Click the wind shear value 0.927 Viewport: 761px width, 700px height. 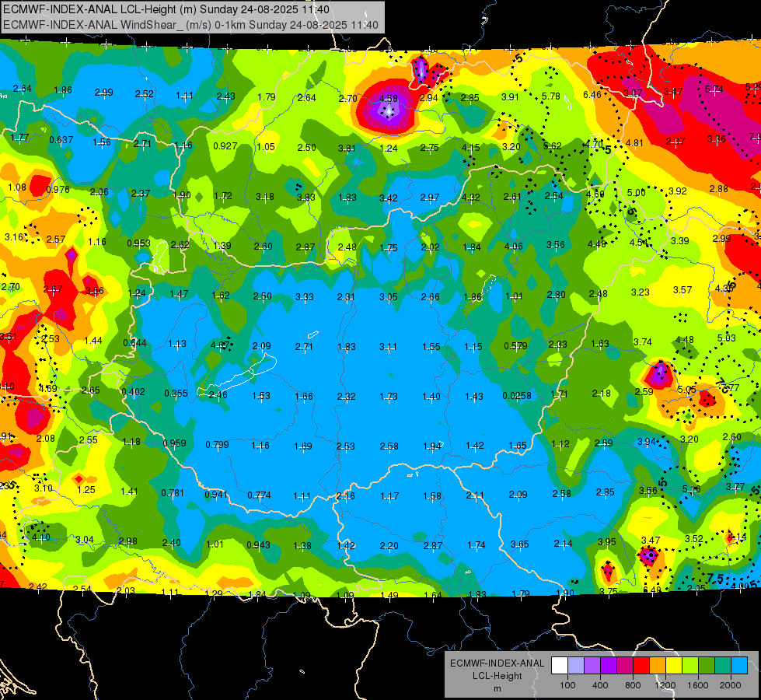(225, 145)
